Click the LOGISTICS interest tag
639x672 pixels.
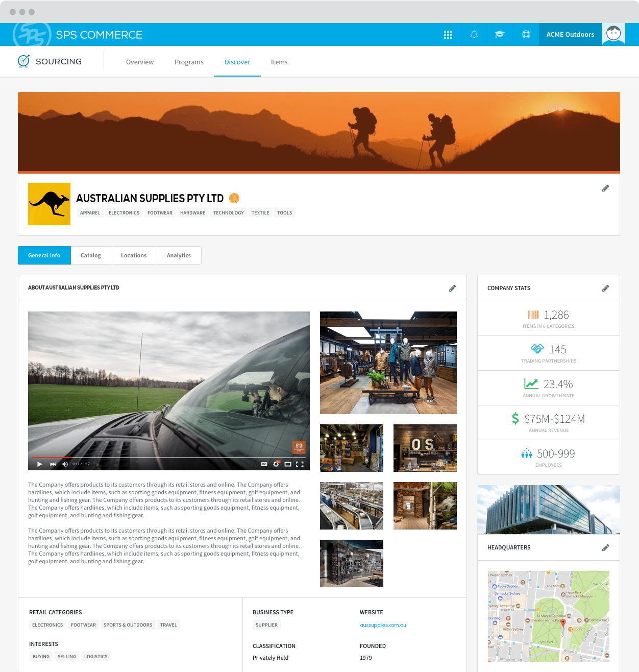tap(96, 657)
